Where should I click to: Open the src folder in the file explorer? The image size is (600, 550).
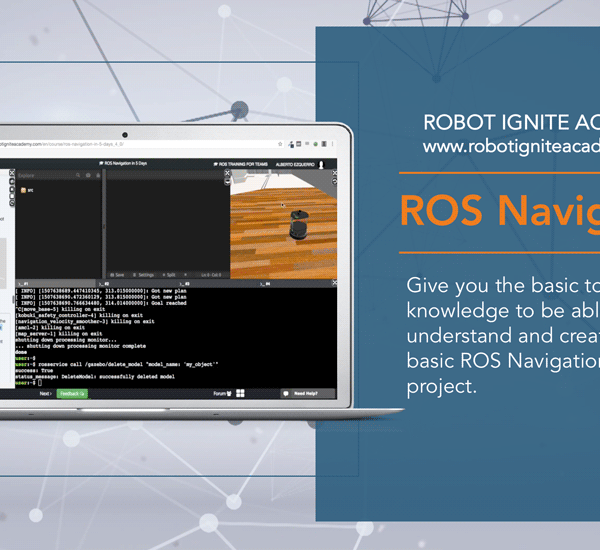[27, 190]
